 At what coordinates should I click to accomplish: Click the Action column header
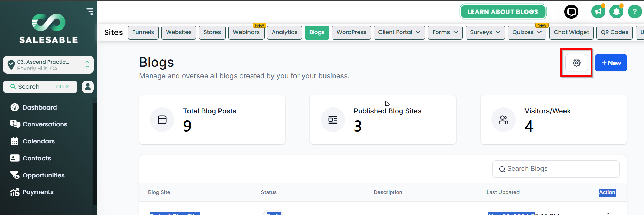click(607, 192)
